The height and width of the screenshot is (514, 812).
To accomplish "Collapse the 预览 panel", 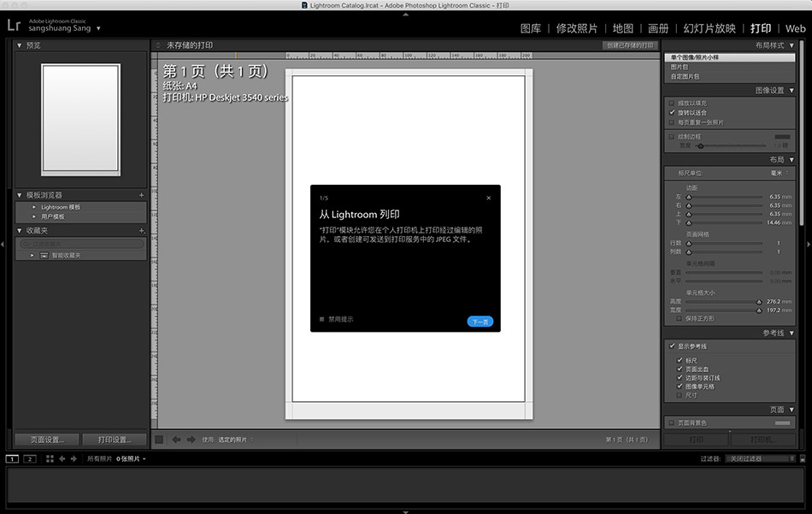I will (x=19, y=45).
